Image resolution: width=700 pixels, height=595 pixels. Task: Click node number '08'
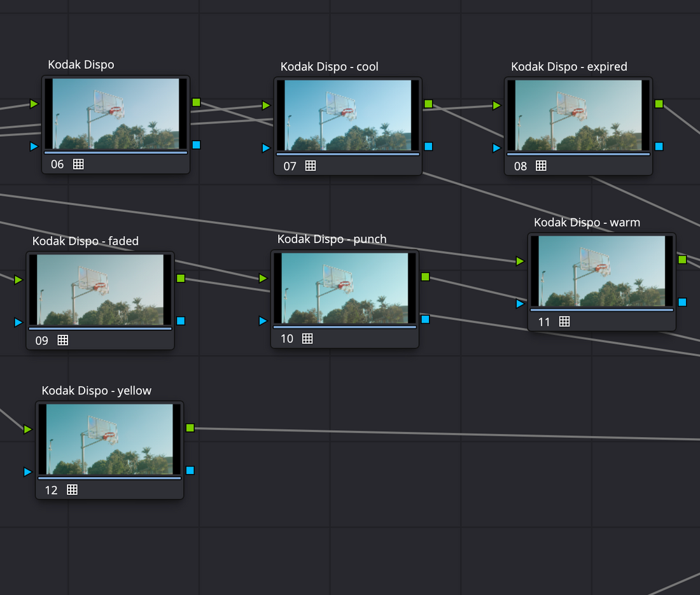(520, 167)
